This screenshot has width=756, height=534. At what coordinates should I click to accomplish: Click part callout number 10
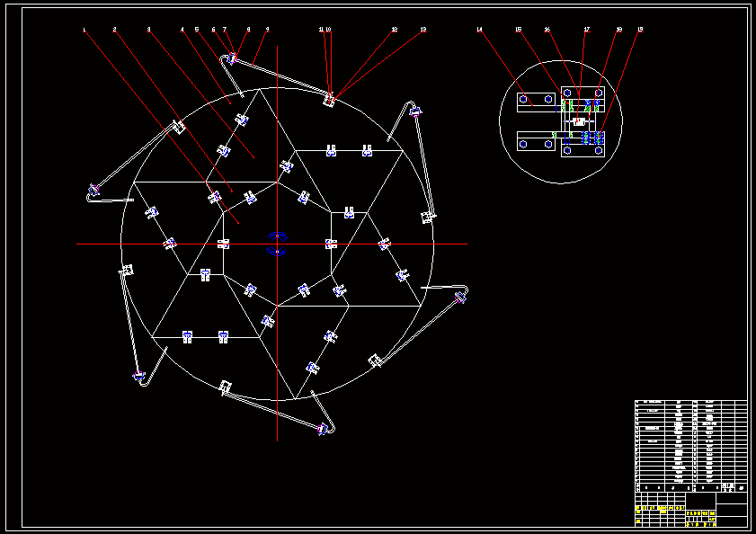click(x=328, y=30)
